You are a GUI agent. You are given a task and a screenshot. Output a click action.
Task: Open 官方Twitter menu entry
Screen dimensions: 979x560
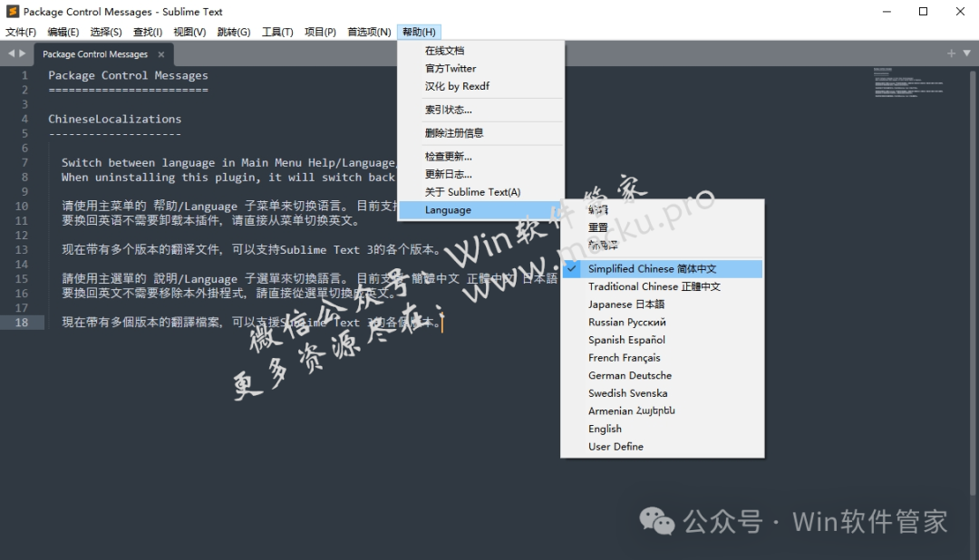(x=480, y=69)
